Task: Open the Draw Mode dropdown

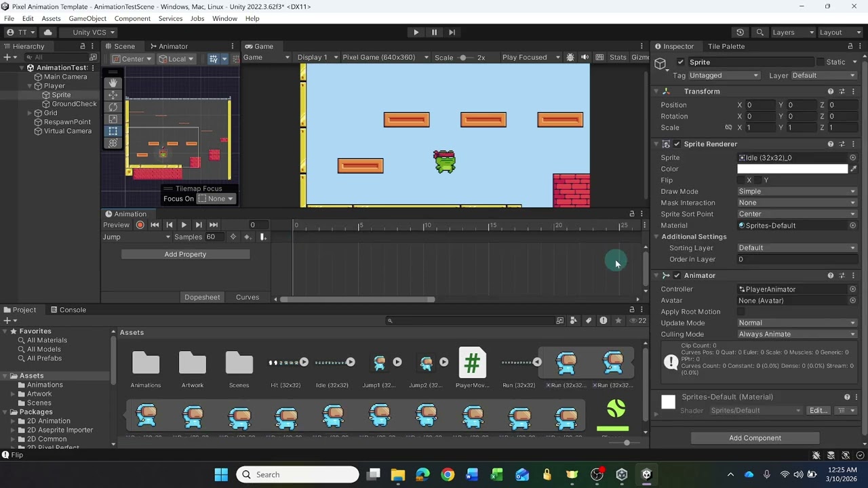Action: click(797, 191)
